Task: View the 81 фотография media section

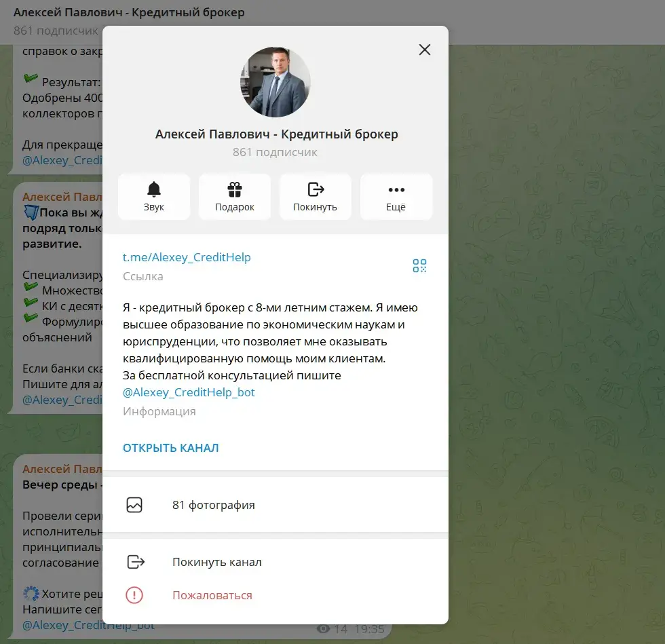Action: (275, 505)
